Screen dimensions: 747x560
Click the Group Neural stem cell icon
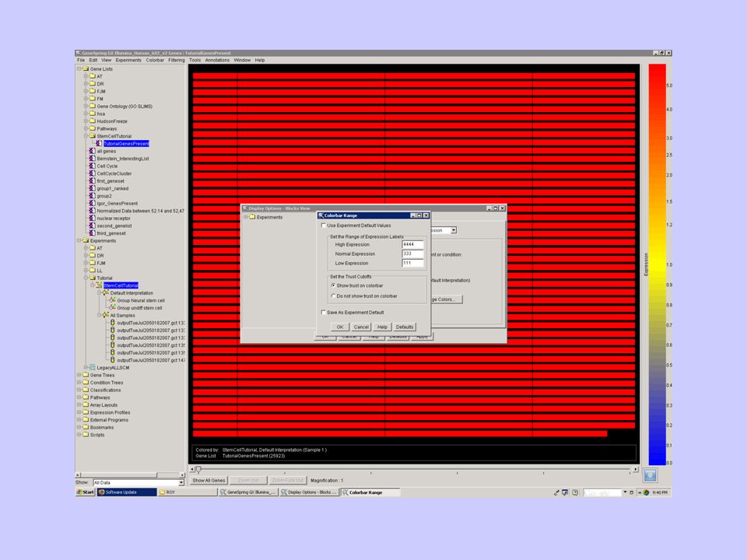click(x=112, y=300)
